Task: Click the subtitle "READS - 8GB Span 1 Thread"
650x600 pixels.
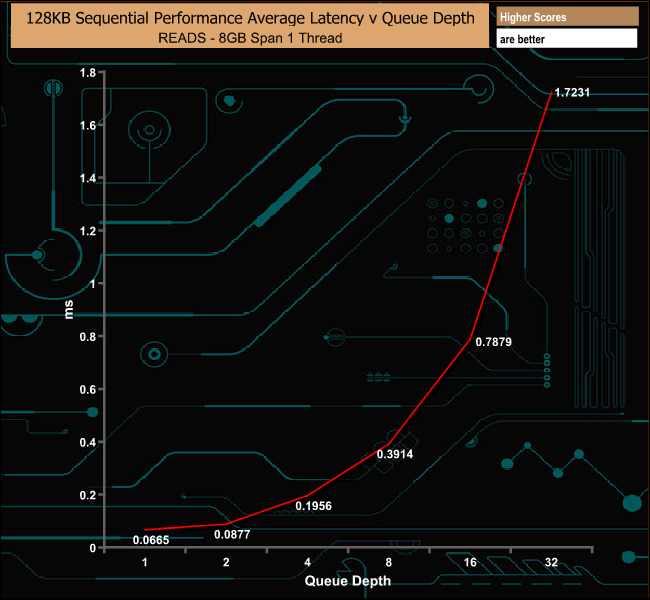Action: click(250, 38)
